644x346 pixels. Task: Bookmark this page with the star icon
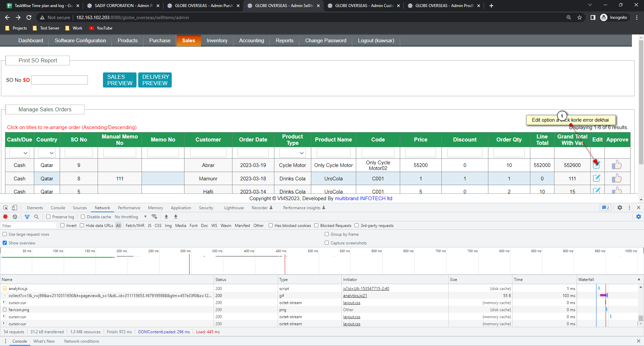(580, 17)
